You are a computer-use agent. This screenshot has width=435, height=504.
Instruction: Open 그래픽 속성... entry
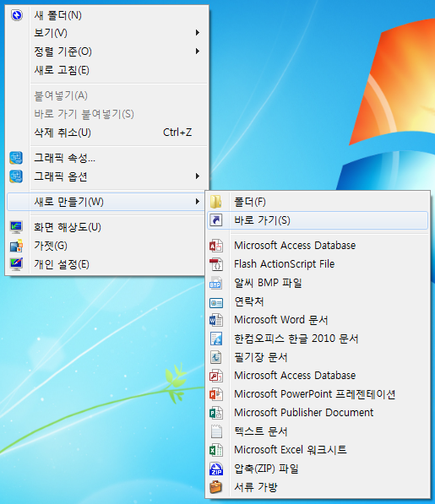pyautogui.click(x=106, y=158)
